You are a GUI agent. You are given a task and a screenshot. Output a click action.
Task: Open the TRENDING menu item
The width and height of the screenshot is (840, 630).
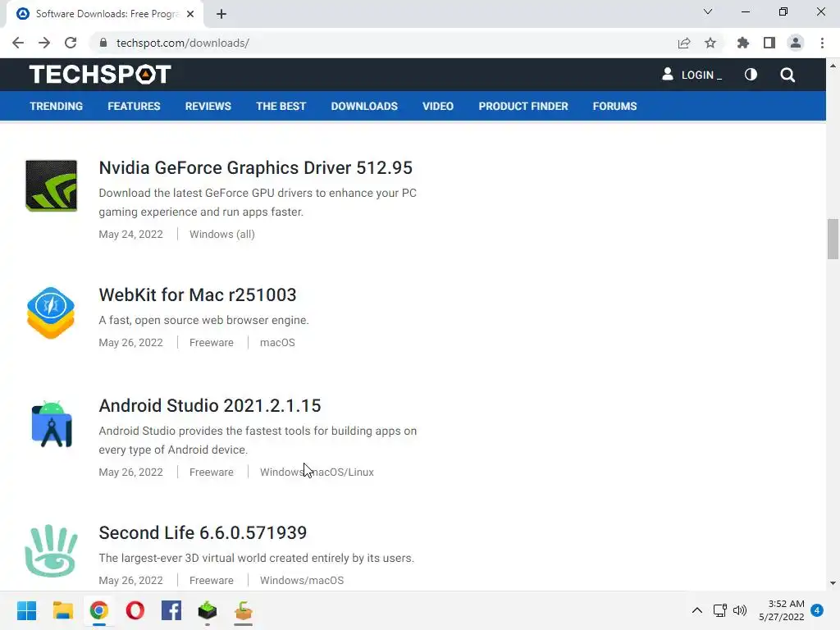click(57, 106)
